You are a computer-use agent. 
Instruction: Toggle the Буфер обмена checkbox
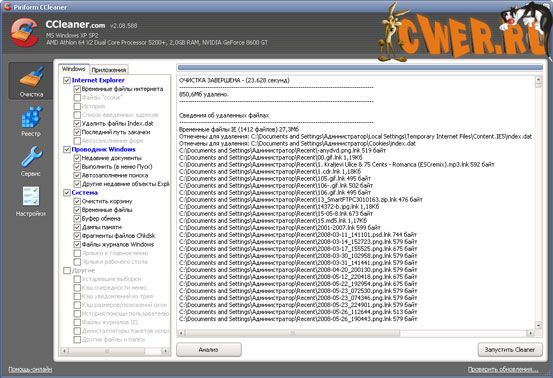click(77, 219)
